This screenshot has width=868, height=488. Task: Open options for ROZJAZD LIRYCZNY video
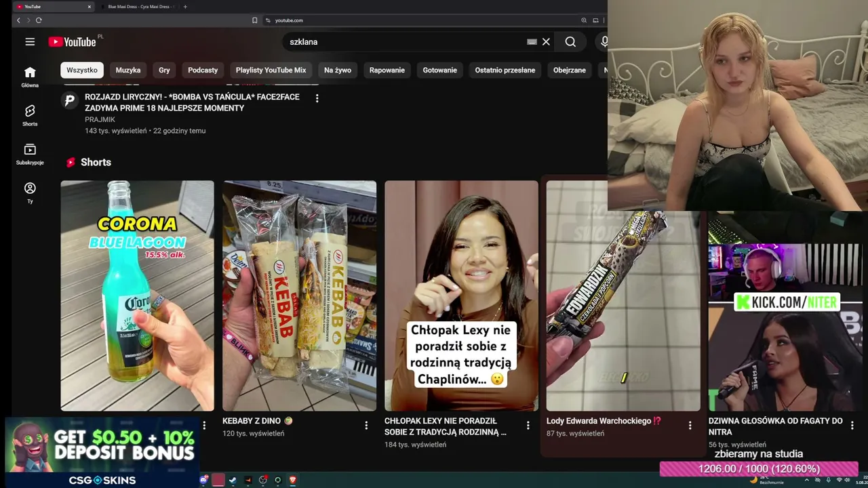317,98
